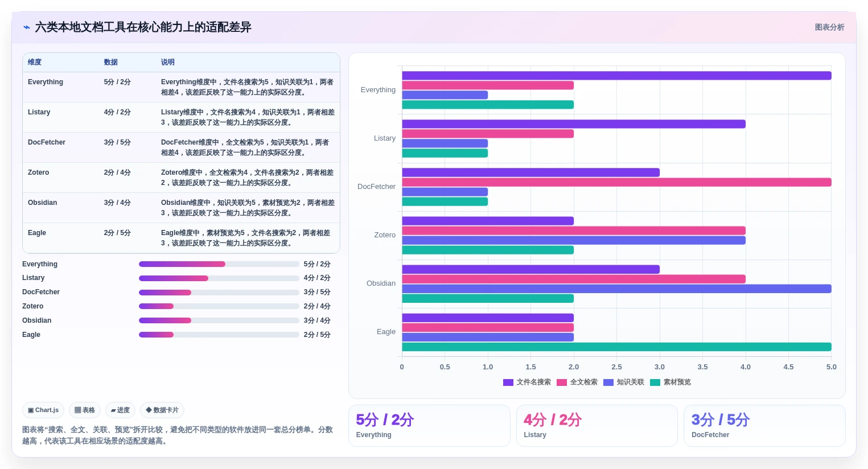Click the Eagle label on the chart axis

[386, 332]
